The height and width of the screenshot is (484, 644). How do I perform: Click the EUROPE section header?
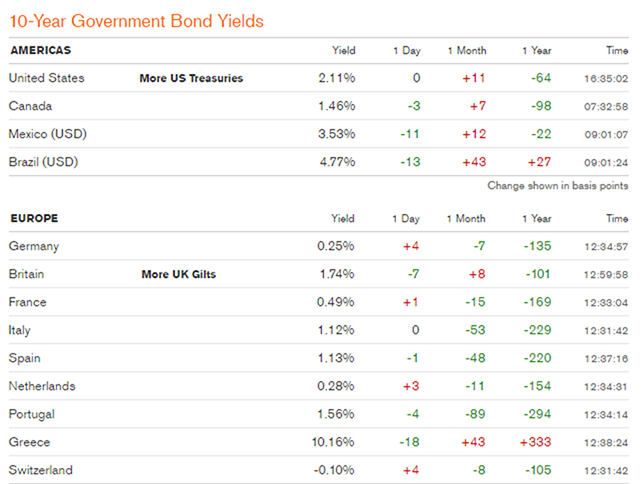34,218
